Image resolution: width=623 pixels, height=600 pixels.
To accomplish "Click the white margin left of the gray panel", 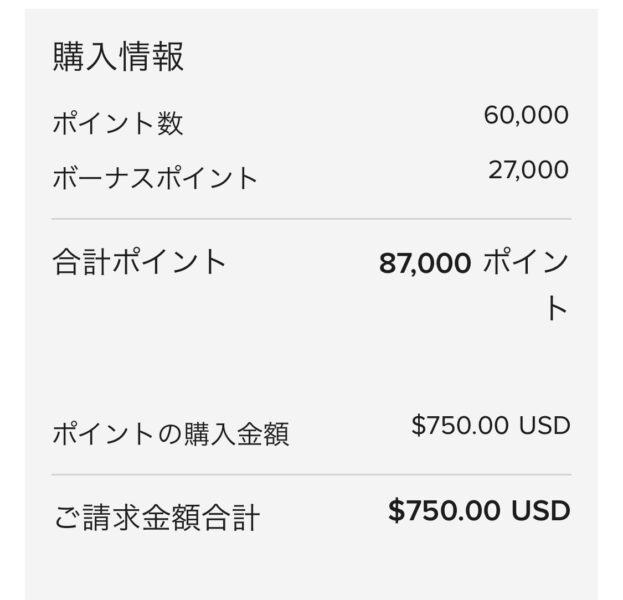I will [x=12, y=300].
